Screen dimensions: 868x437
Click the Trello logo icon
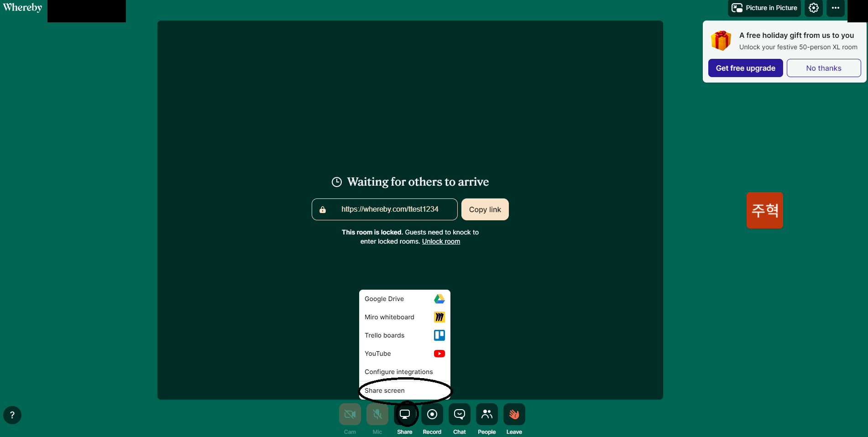tap(439, 335)
